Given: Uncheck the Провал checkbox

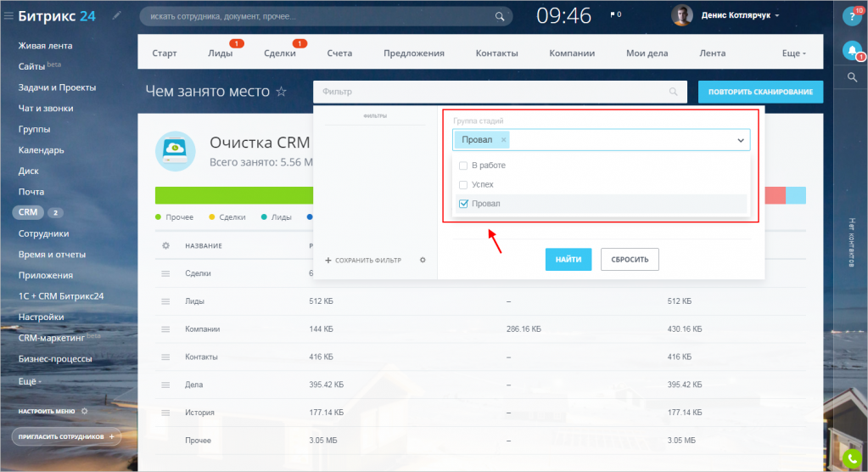Looking at the screenshot, I should point(463,204).
